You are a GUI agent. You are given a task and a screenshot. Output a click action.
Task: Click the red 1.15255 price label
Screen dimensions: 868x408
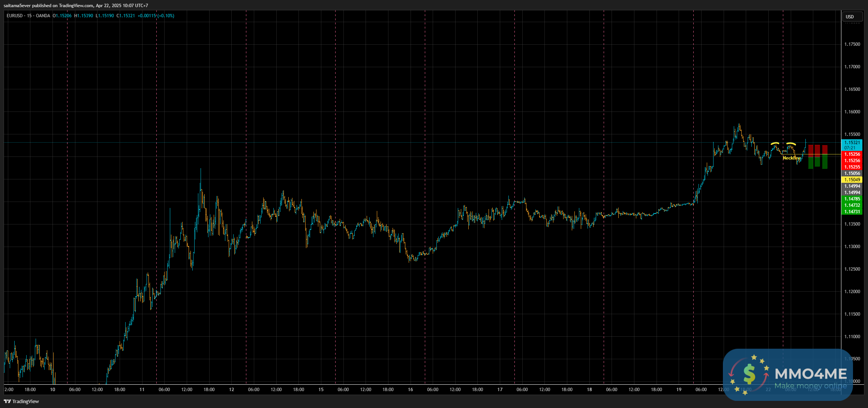click(852, 167)
